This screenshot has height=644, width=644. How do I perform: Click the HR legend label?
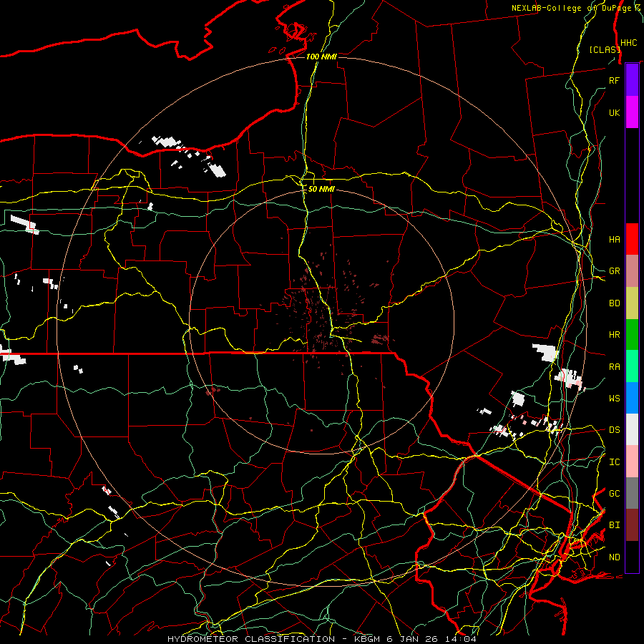tap(614, 335)
